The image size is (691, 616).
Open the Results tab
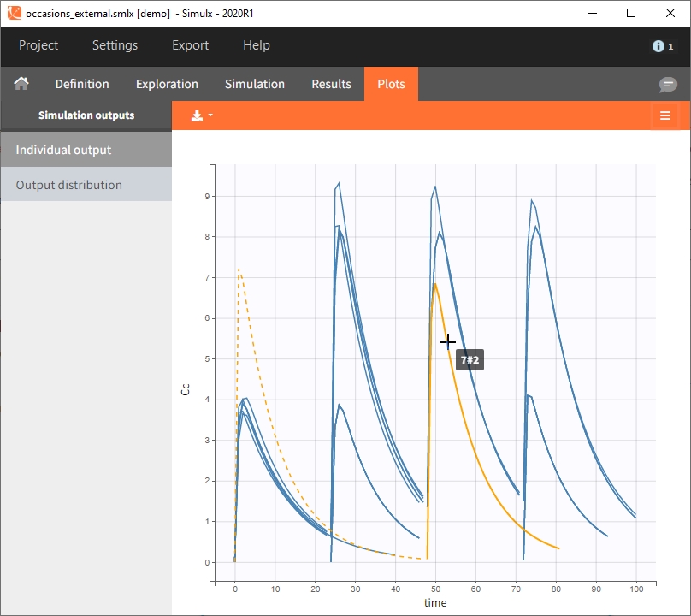point(331,84)
